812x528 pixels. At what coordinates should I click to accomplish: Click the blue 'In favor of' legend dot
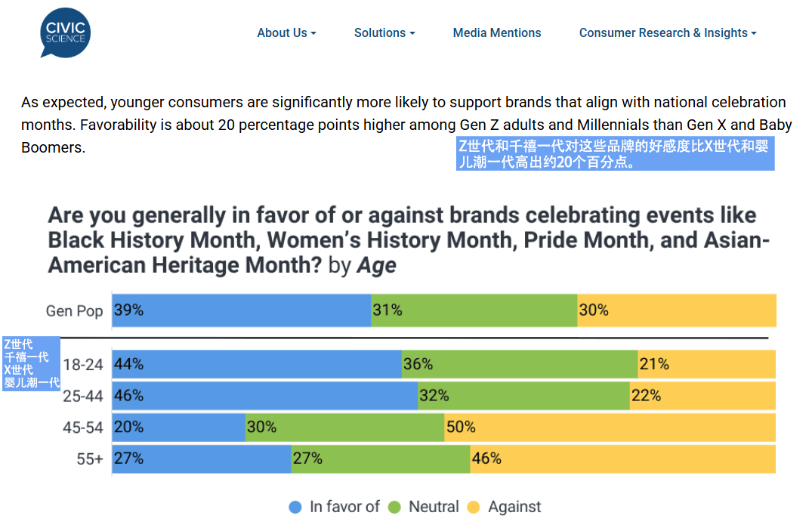[295, 508]
